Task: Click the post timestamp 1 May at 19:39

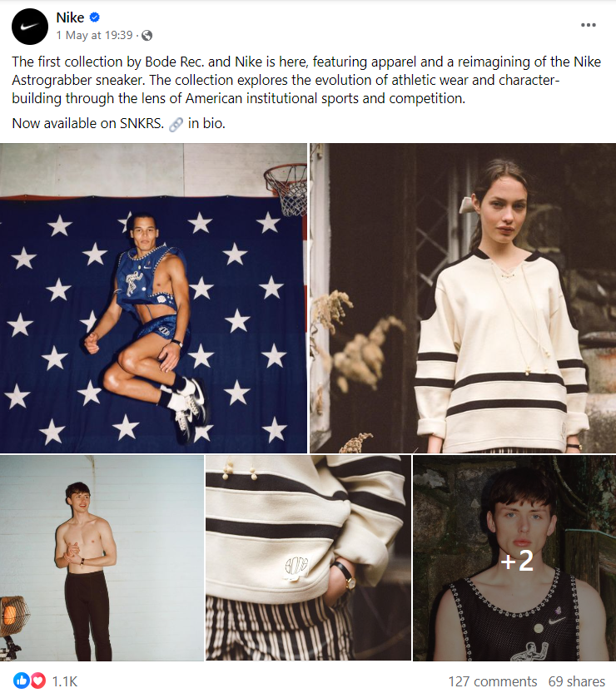Action: tap(94, 35)
